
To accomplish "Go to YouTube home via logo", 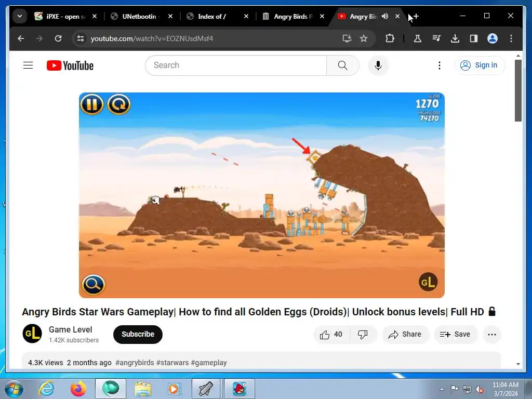I will 70,65.
